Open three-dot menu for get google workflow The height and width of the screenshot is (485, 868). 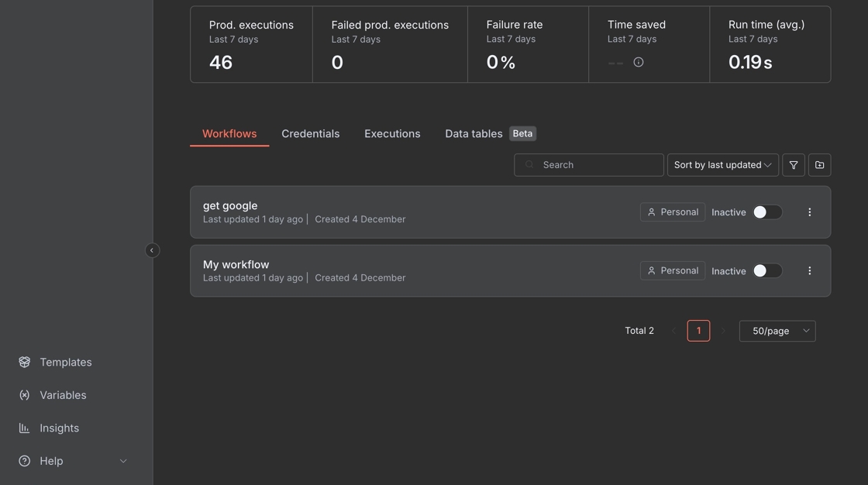tap(809, 212)
